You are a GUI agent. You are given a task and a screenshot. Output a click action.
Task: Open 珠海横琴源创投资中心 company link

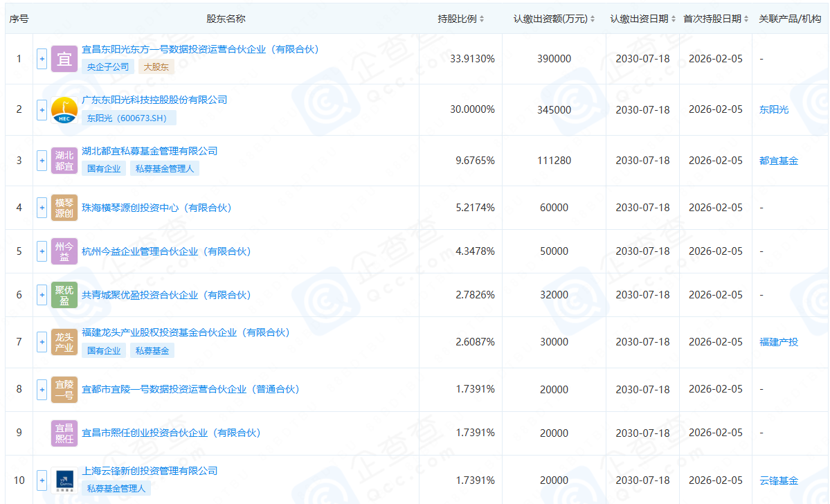tap(156, 208)
